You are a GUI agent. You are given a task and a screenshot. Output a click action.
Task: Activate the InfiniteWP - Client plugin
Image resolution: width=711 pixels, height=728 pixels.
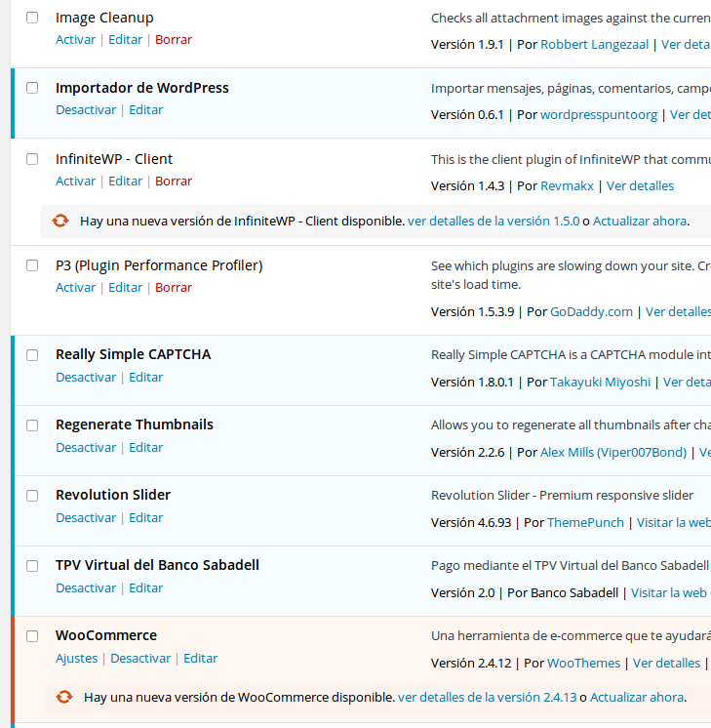(76, 182)
